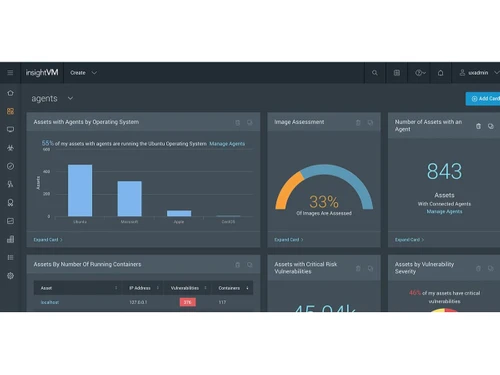This screenshot has width=500, height=375.
Task: Open the help dropdown in the top bar
Action: click(x=420, y=73)
